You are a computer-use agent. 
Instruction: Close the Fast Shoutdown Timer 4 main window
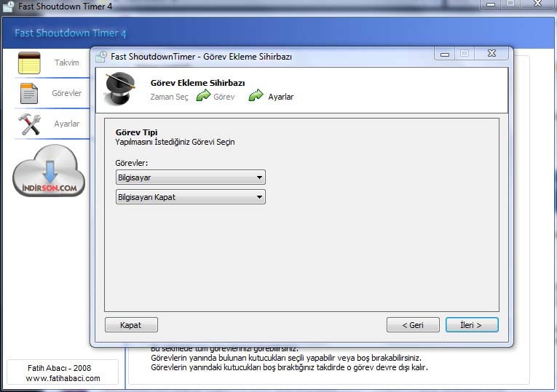(x=537, y=4)
